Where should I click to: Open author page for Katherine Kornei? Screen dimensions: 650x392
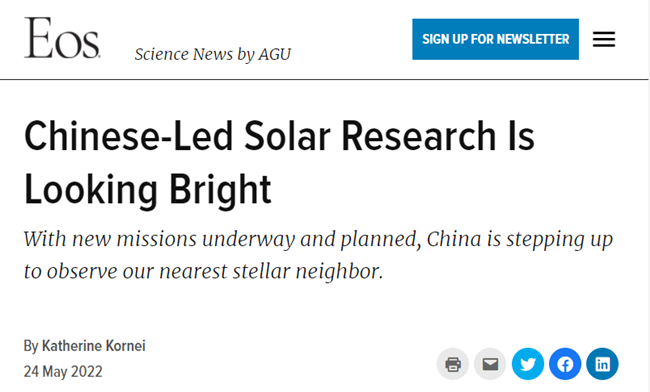click(x=94, y=346)
